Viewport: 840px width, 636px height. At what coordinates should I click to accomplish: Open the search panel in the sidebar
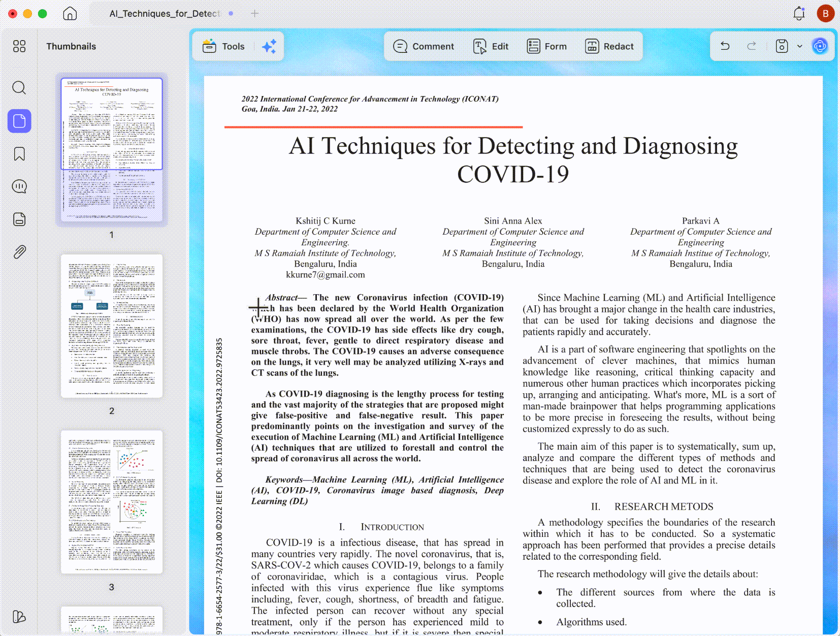(x=19, y=88)
